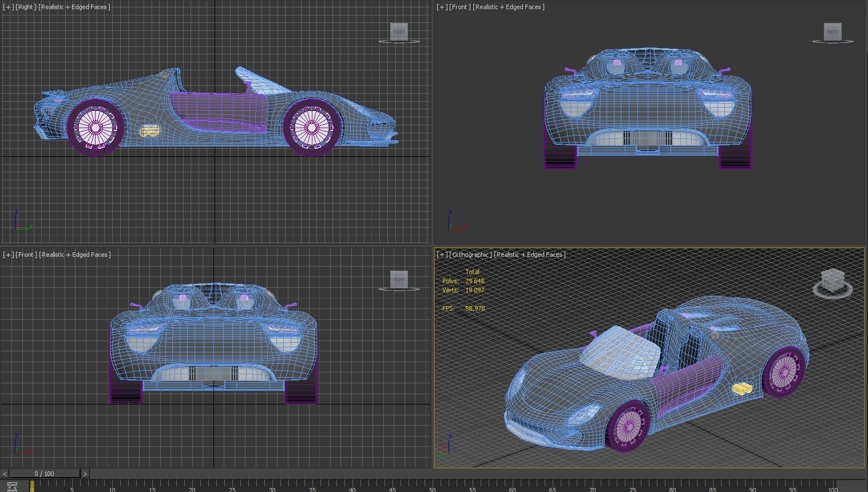Step forward with the time slider's right arrow
868x492 pixels.
pos(85,474)
